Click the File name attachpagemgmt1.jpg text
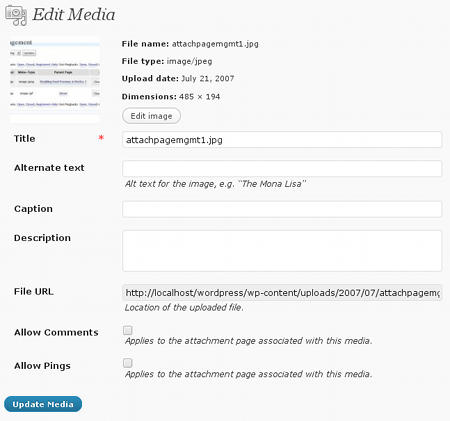The width and height of the screenshot is (450, 421). click(190, 44)
